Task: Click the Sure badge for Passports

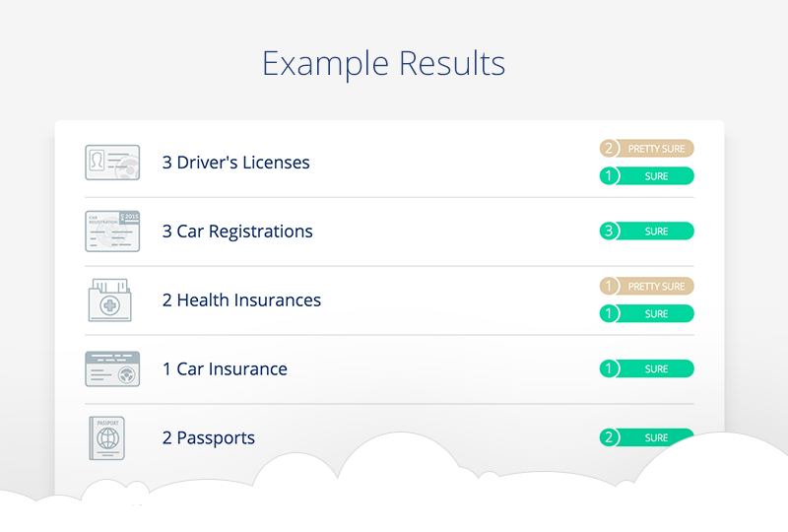Action: coord(647,437)
